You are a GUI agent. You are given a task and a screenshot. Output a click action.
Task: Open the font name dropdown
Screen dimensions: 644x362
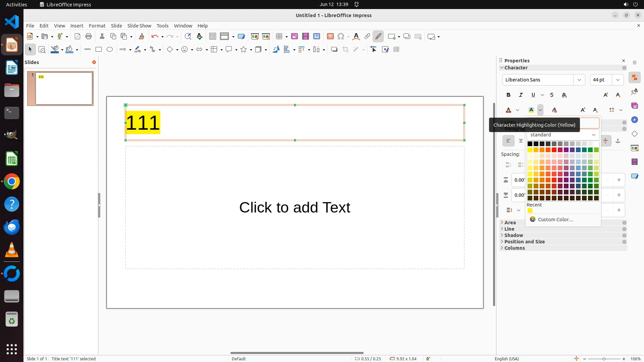pyautogui.click(x=579, y=80)
